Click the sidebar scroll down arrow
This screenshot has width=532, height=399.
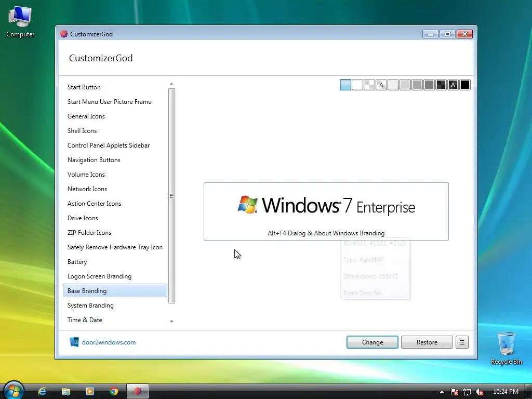[x=171, y=321]
